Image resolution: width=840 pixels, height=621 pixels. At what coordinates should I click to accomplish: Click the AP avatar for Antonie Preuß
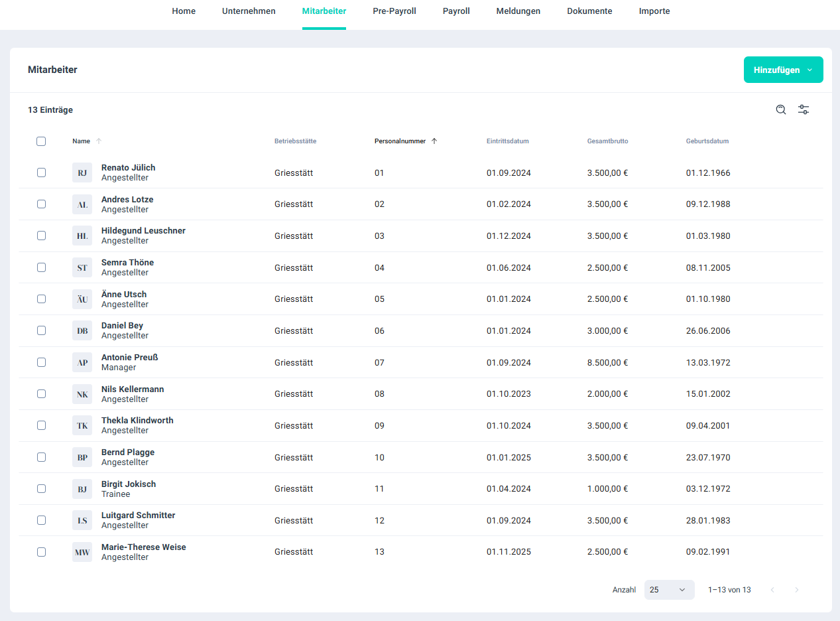(x=82, y=363)
